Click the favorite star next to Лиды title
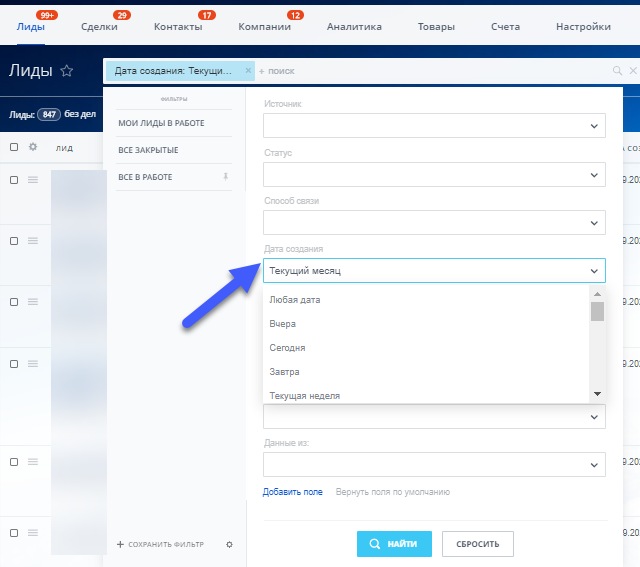 tap(67, 71)
